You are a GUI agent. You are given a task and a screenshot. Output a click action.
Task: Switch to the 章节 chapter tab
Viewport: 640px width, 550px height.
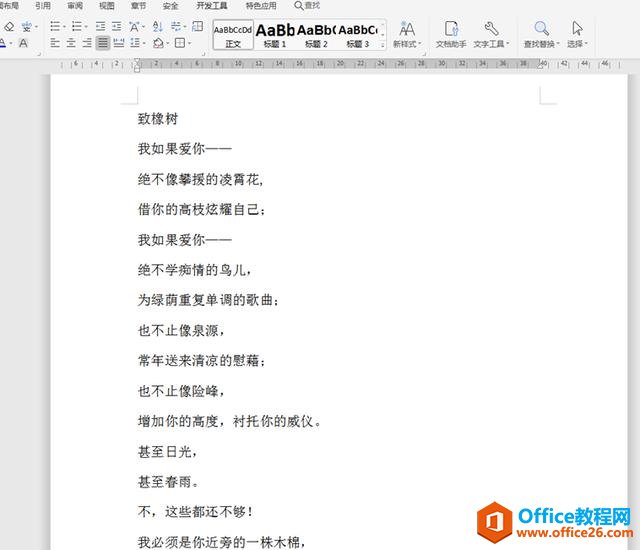click(138, 6)
